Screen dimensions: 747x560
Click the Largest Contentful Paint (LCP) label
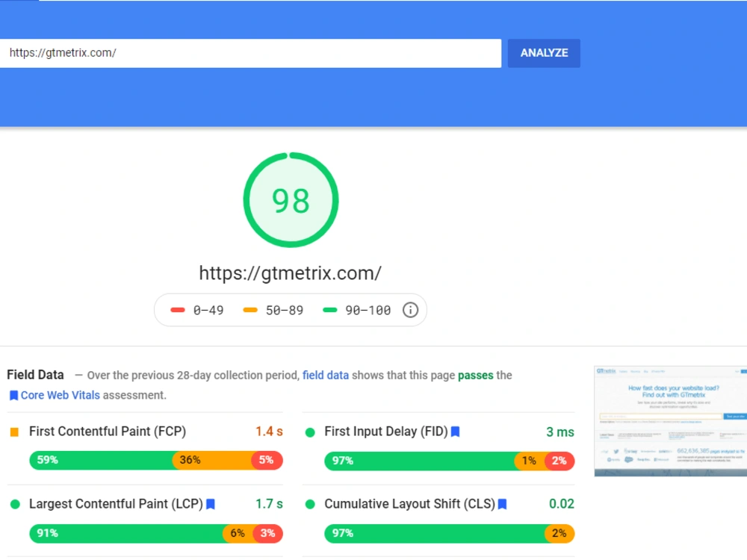pyautogui.click(x=117, y=504)
